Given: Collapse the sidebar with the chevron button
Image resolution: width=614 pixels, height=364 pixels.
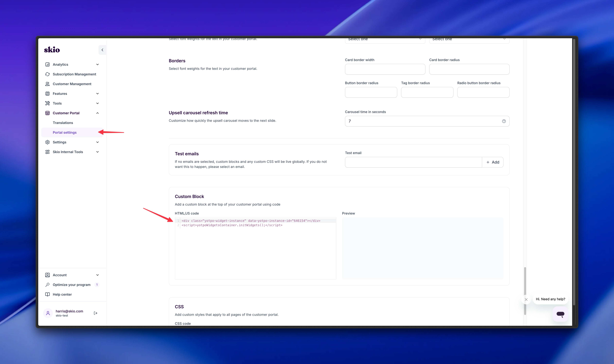Looking at the screenshot, I should [102, 50].
